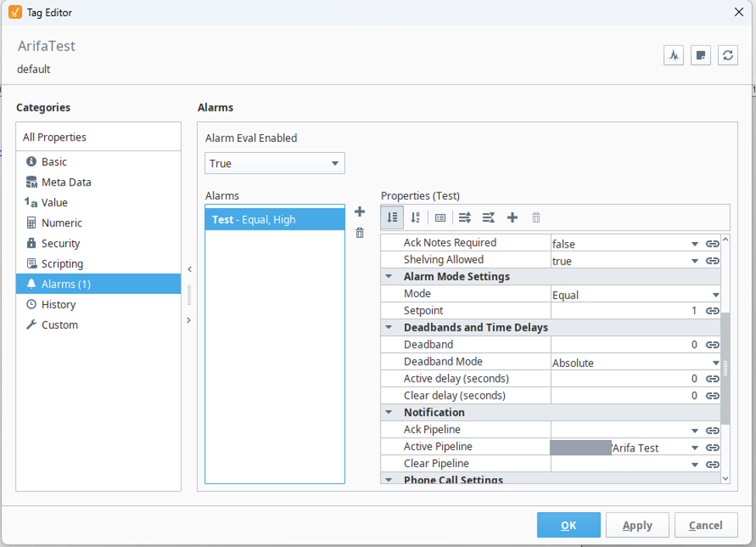This screenshot has width=756, height=547.
Task: Open Ack Notes Required value dropdown
Action: [694, 244]
